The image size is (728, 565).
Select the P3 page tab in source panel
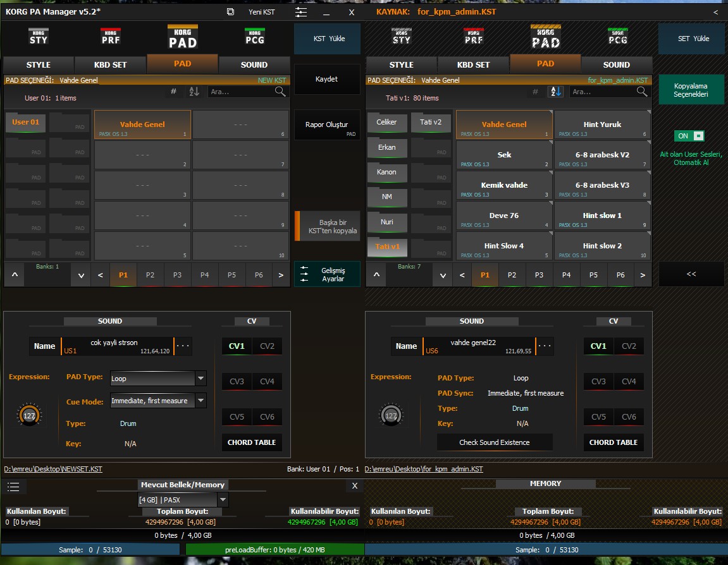click(539, 275)
